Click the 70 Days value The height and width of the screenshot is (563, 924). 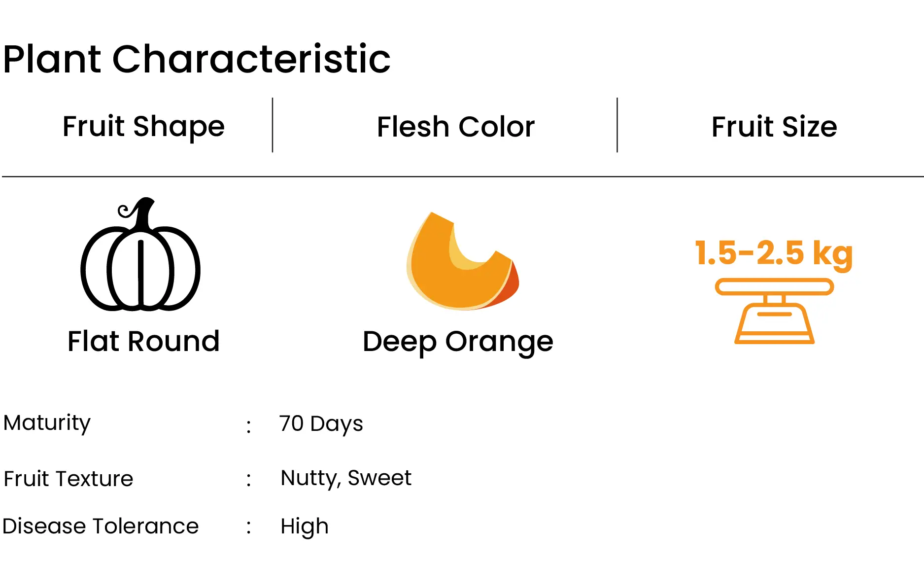coord(321,423)
